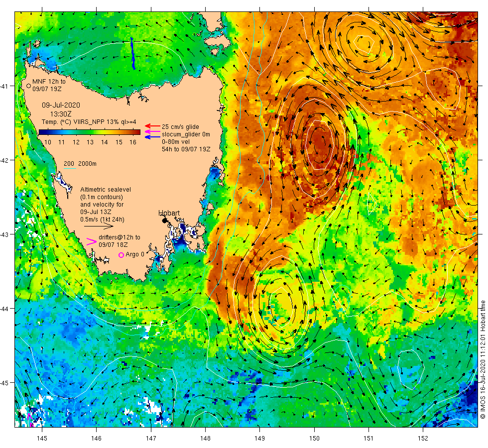The height and width of the screenshot is (448, 488).
Task: Click the blue glider velocity arrow
Action: pyautogui.click(x=153, y=137)
